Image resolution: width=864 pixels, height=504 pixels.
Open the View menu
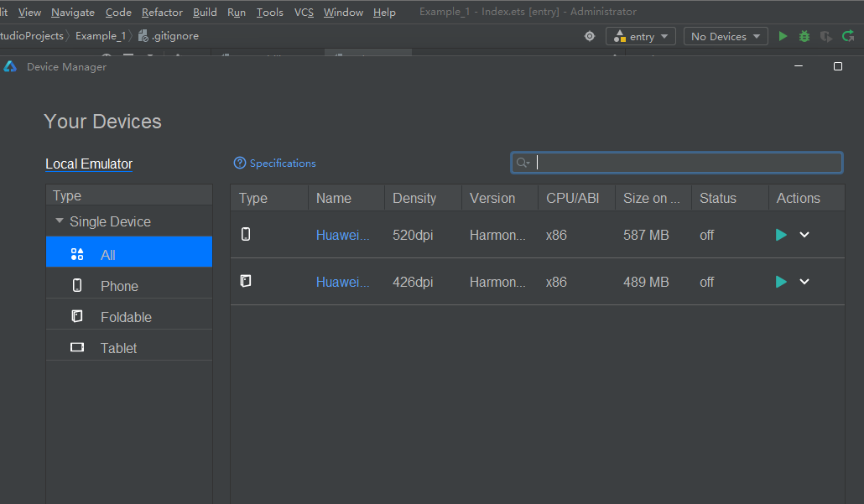(x=29, y=12)
